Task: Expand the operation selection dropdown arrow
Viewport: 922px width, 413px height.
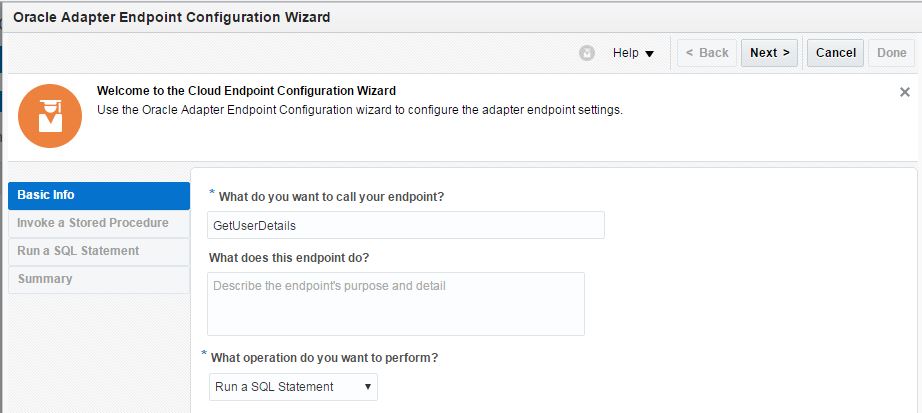Action: 367,386
